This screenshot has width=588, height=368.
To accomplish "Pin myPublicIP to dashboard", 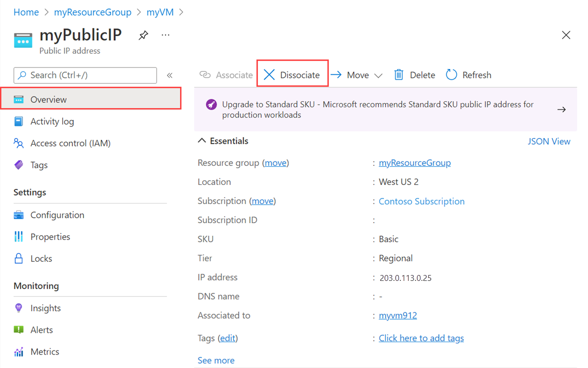I will tap(143, 35).
